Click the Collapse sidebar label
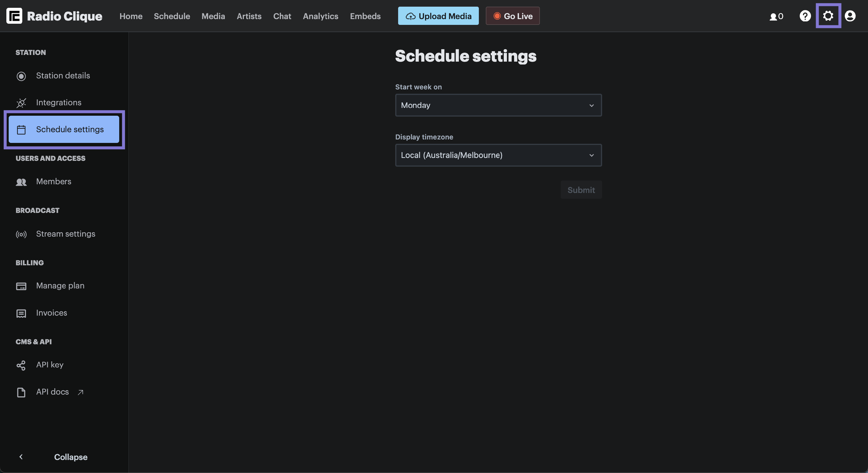 coord(71,457)
